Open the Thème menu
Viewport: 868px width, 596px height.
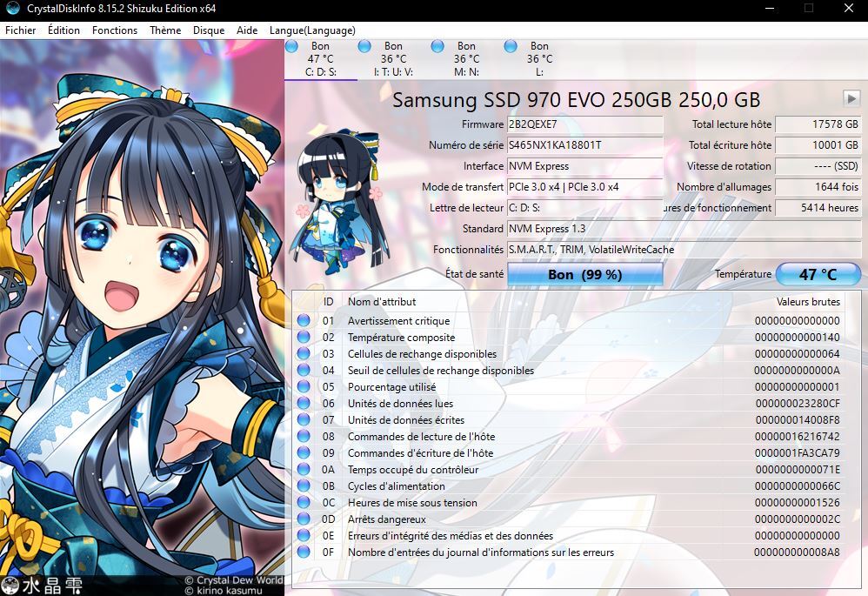point(164,30)
